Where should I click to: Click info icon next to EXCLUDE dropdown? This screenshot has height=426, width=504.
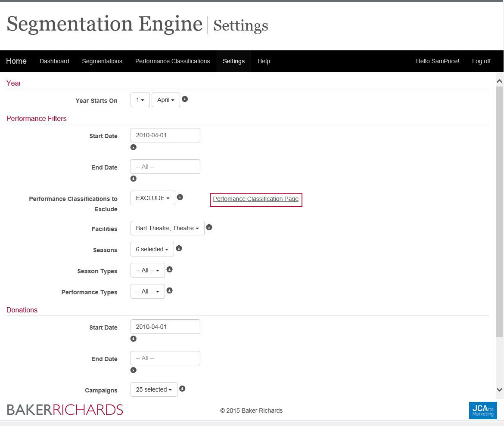tap(180, 197)
